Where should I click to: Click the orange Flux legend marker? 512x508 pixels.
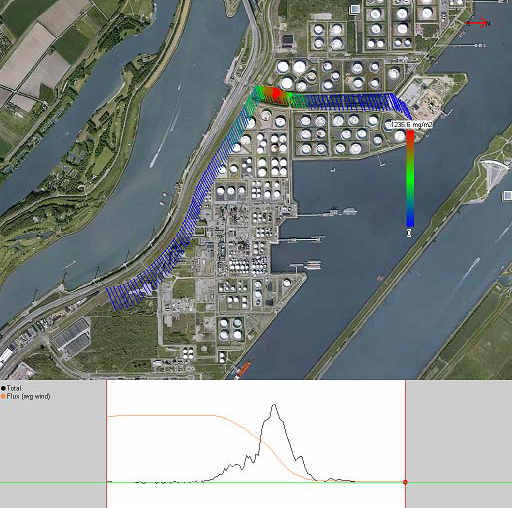pyautogui.click(x=3, y=396)
